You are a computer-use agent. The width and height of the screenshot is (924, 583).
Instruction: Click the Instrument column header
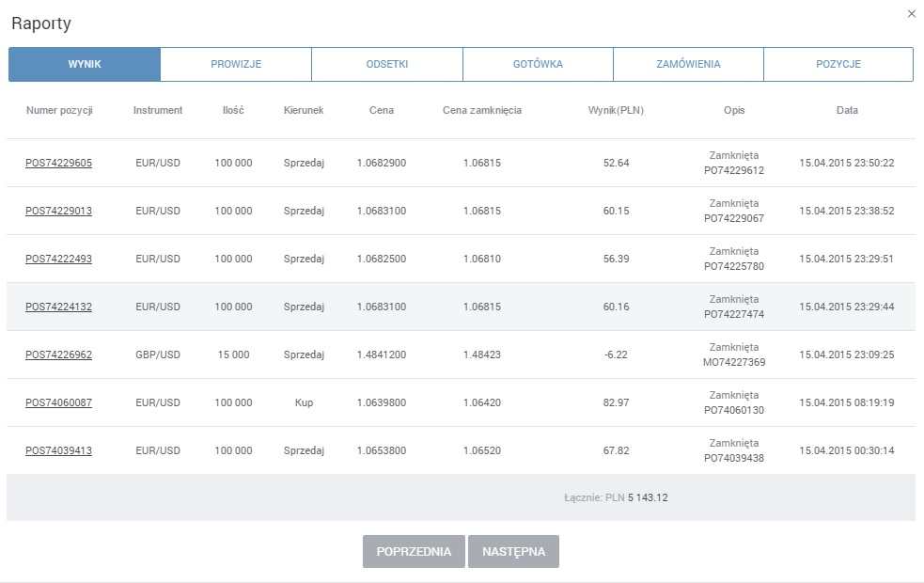[x=158, y=110]
